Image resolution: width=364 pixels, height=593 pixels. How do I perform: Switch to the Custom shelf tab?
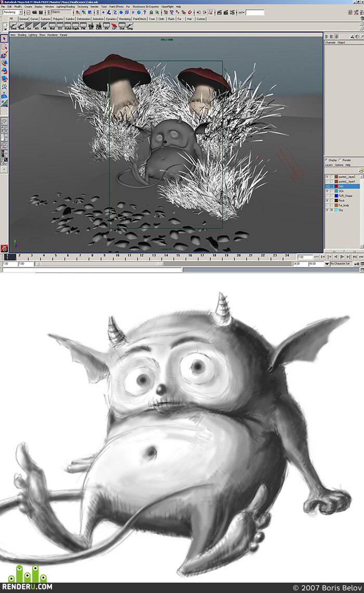click(201, 19)
